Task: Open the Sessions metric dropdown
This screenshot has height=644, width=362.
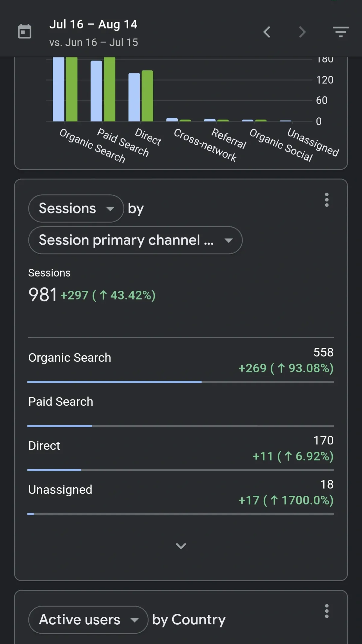Action: [x=76, y=209]
